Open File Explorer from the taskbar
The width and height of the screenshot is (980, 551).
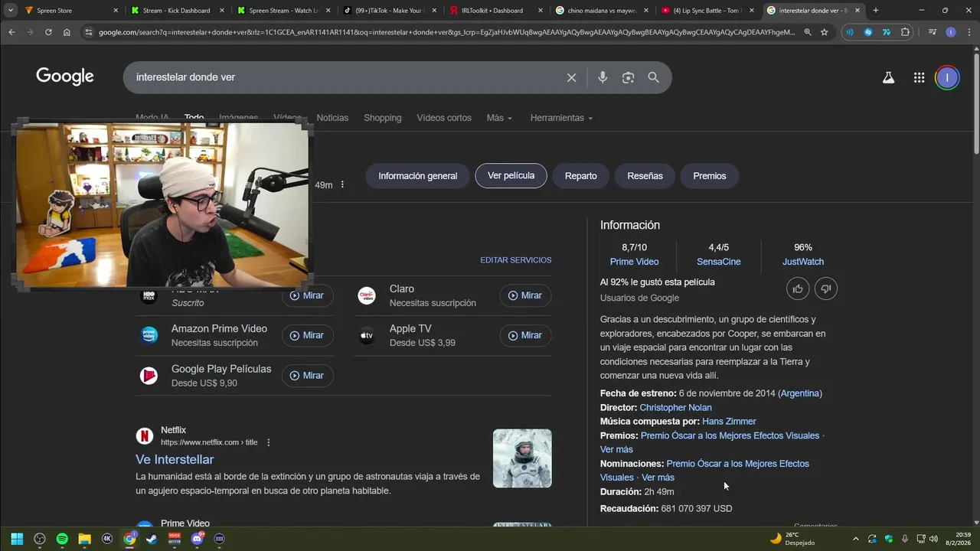pyautogui.click(x=85, y=539)
